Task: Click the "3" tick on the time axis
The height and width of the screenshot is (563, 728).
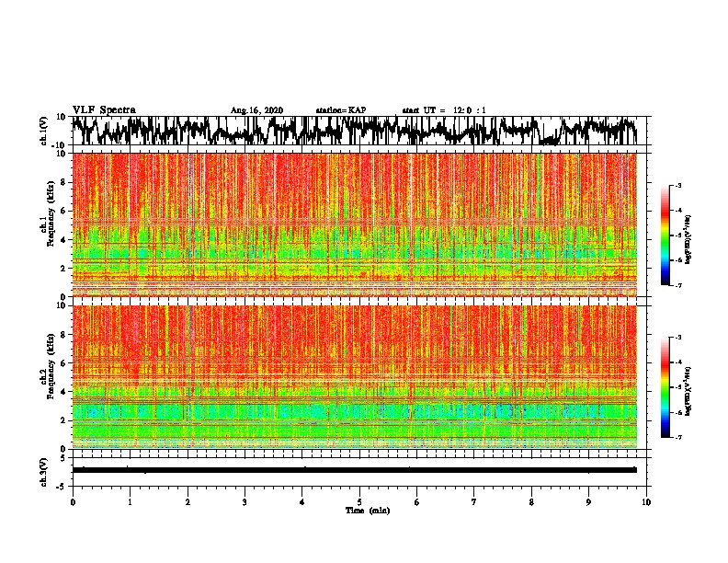Action: [x=245, y=502]
